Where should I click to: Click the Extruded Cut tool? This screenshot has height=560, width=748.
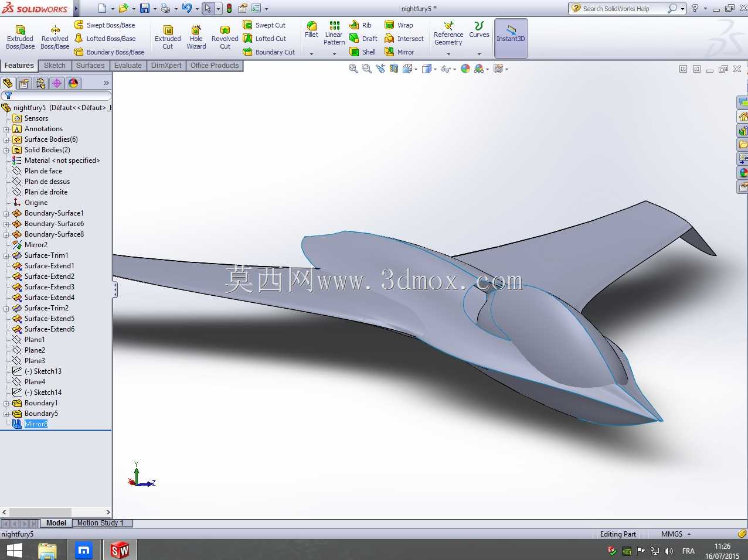(x=168, y=37)
